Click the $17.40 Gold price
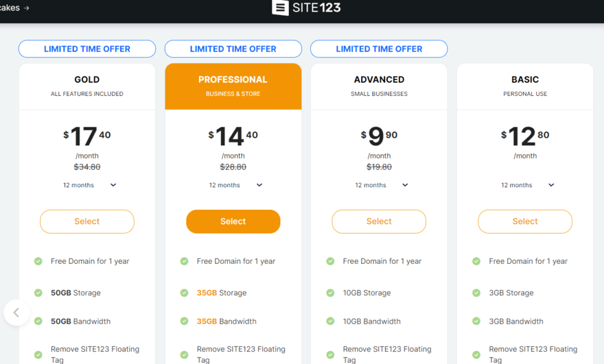This screenshot has height=364, width=604. (x=87, y=136)
